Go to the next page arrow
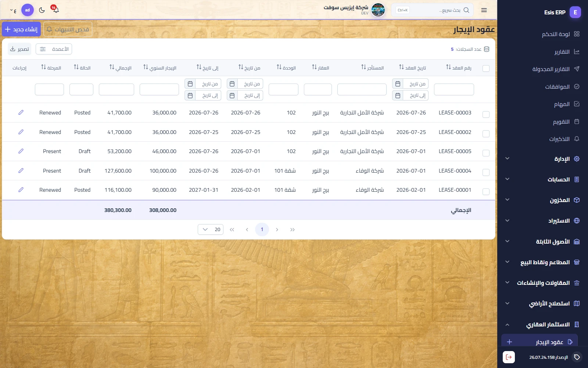 277,230
